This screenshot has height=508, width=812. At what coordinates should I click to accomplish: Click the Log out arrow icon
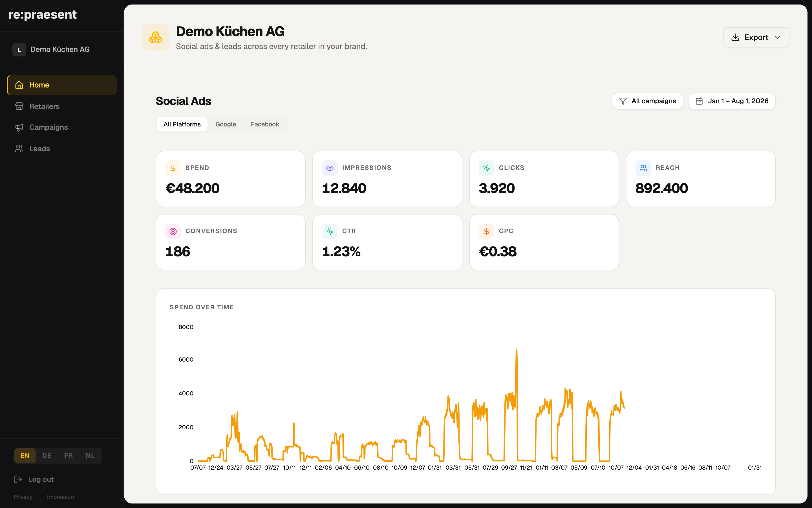(x=18, y=479)
